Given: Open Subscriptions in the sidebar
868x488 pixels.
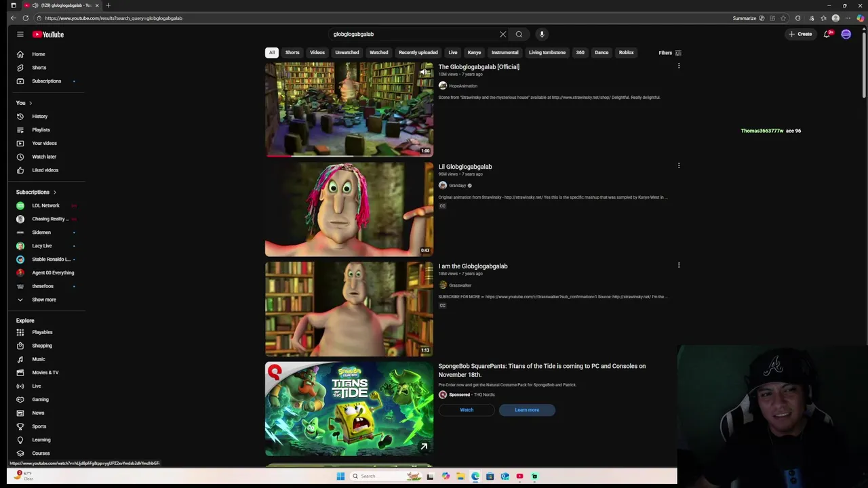Looking at the screenshot, I should pos(46,81).
